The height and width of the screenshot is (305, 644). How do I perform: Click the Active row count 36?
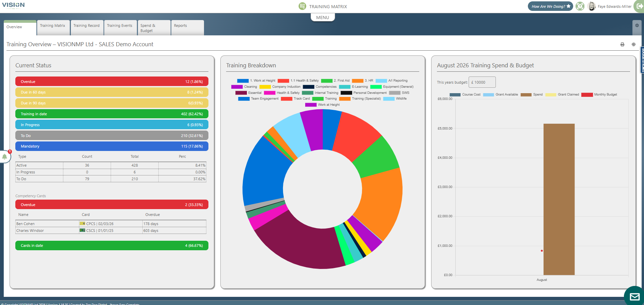[x=87, y=165]
